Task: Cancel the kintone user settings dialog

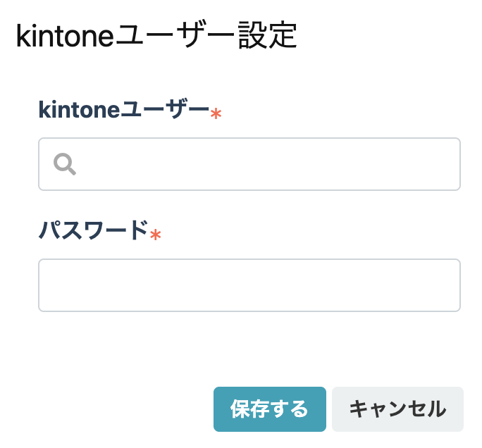Action: point(397,409)
